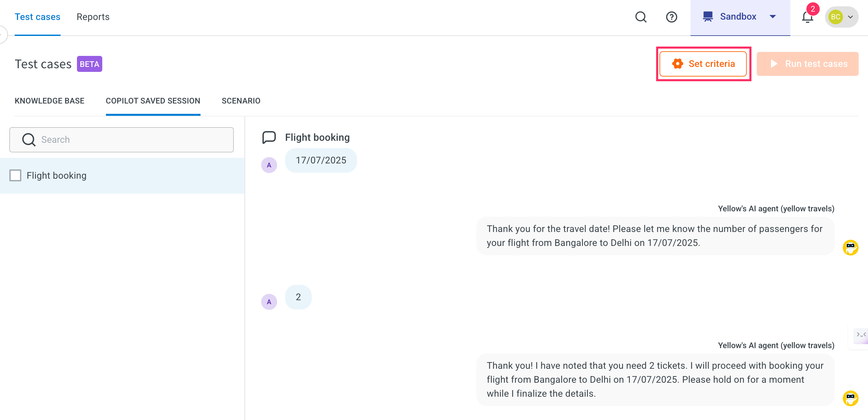Switch to the SCENARIO tab
Screen dimensions: 868x420
point(241,101)
